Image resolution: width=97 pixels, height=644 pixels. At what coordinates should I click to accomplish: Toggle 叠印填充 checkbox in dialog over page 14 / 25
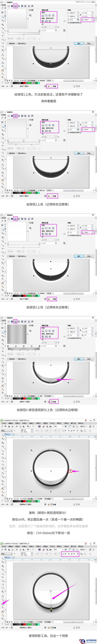click(17, 153)
